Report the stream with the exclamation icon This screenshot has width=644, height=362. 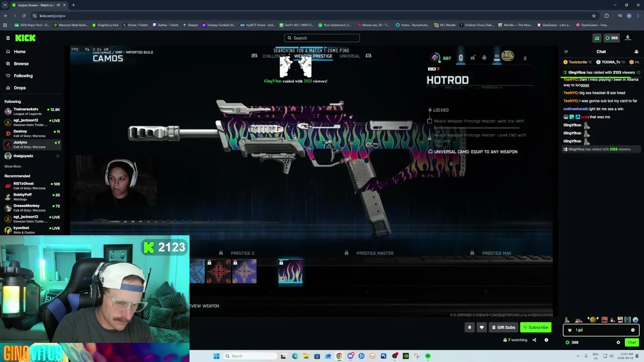point(546,340)
